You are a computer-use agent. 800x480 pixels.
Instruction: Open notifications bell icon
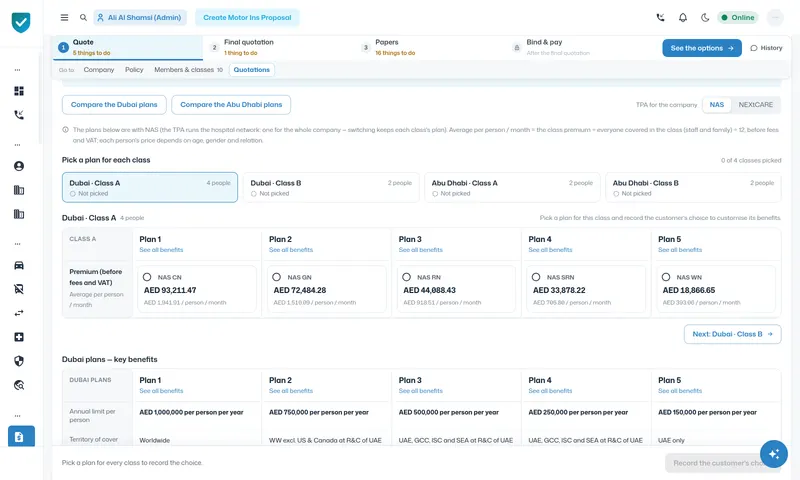click(x=683, y=17)
